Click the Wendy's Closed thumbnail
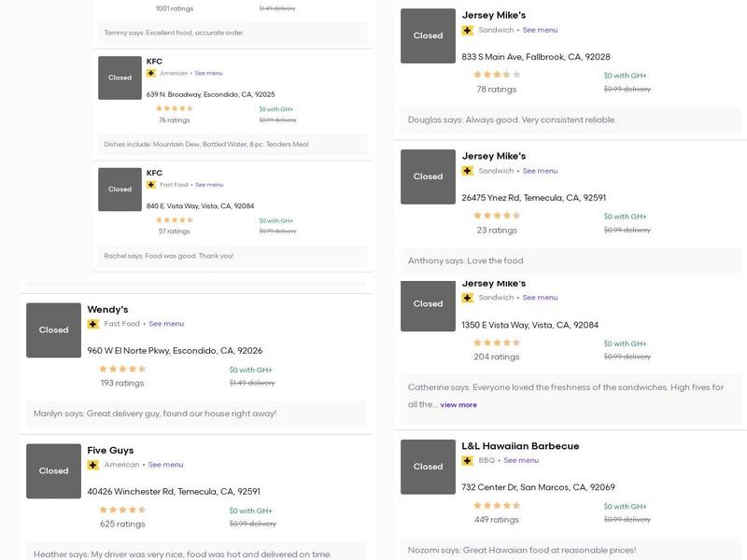747x560 pixels. pos(54,329)
